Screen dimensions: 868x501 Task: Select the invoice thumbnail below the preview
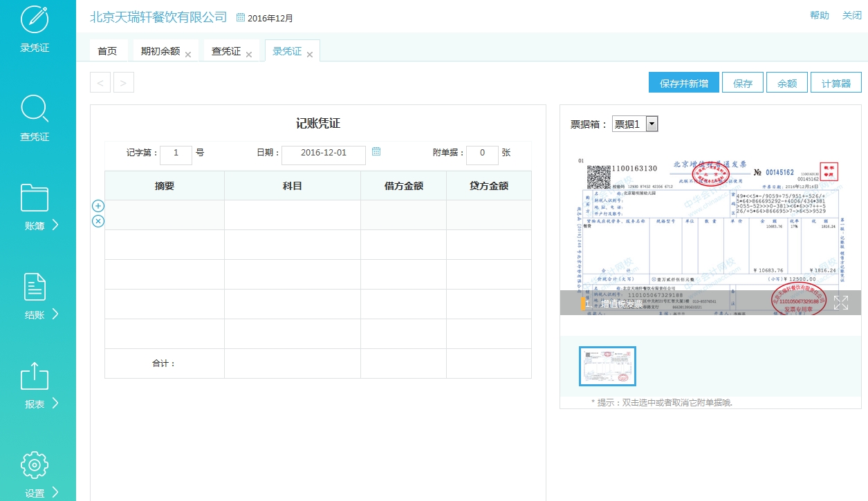pyautogui.click(x=607, y=366)
